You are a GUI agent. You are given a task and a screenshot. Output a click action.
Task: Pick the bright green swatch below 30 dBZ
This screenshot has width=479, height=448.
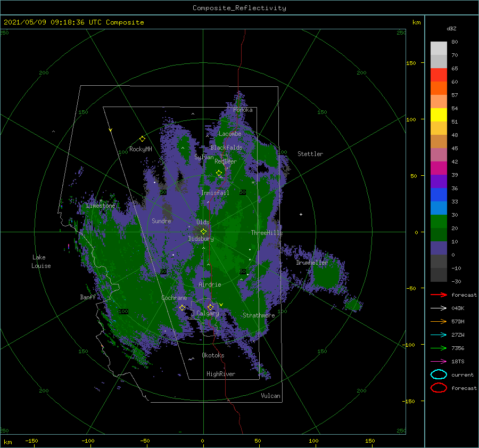tap(439, 222)
